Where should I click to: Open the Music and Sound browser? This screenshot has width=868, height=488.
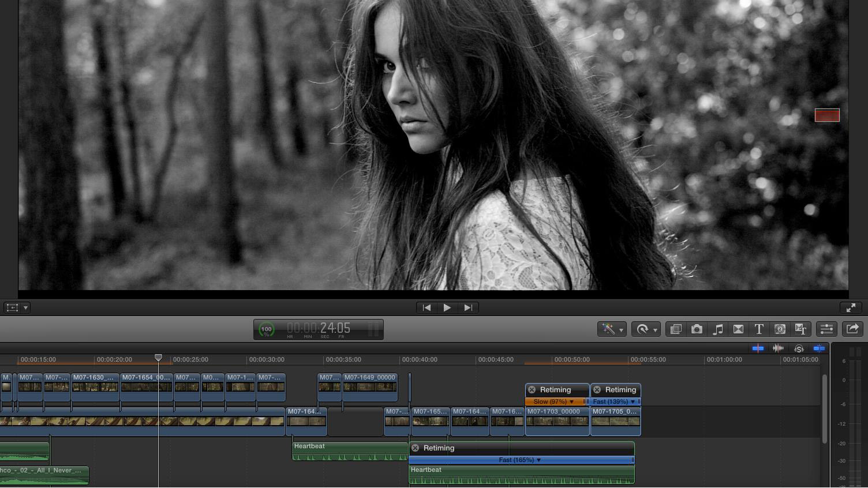click(x=717, y=329)
